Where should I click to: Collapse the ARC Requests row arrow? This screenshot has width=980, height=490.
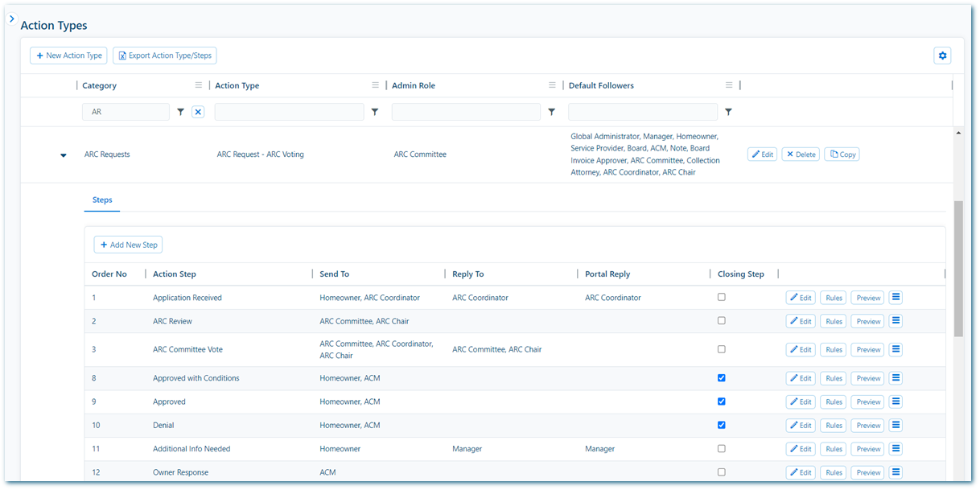coord(64,155)
